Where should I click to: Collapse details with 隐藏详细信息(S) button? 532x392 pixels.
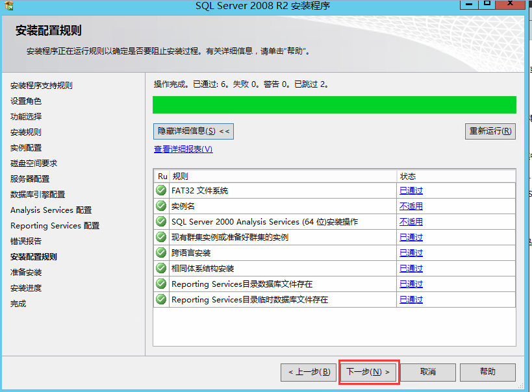coord(194,131)
